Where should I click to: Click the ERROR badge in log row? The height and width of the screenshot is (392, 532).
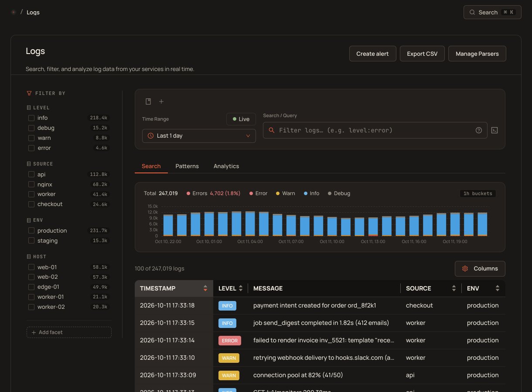click(x=230, y=341)
